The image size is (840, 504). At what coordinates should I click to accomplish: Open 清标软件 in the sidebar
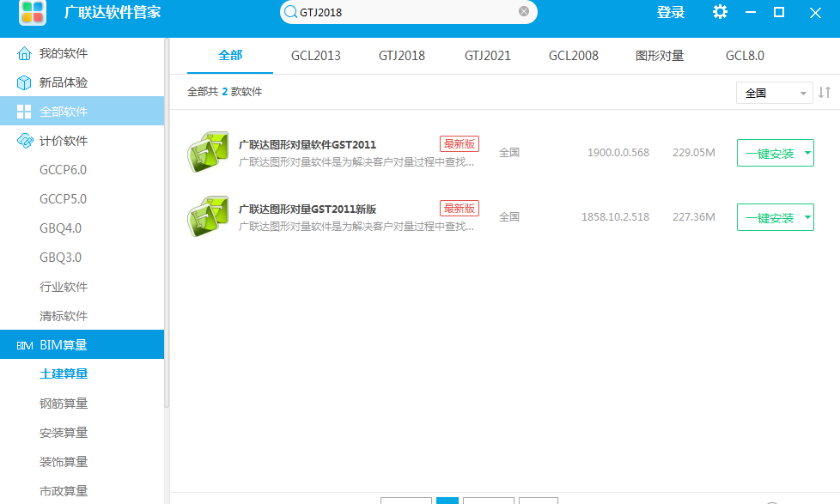click(x=64, y=316)
